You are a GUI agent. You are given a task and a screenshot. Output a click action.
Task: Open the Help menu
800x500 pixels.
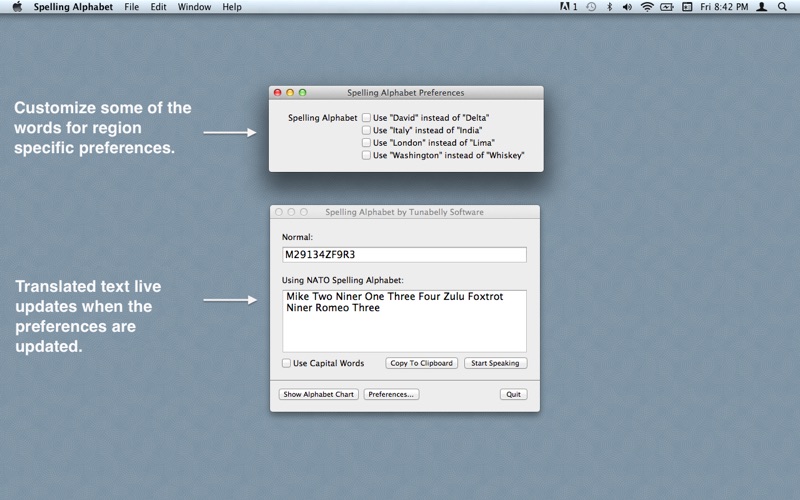click(232, 7)
